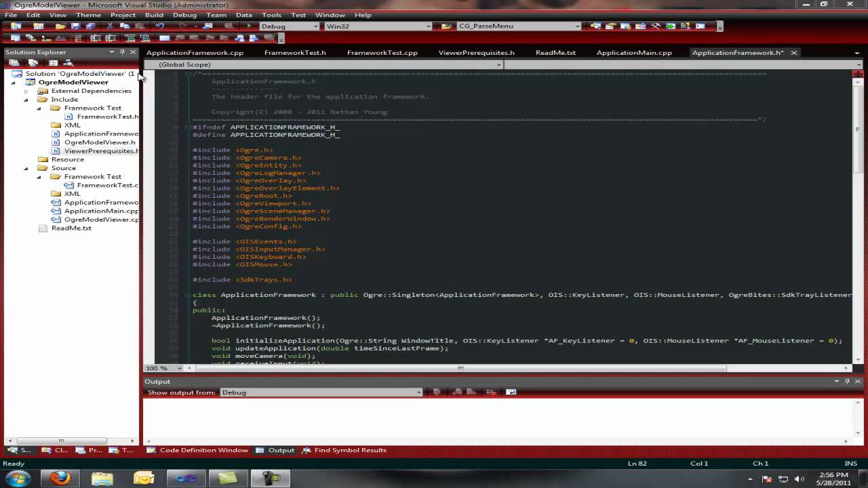Select ApplicationMain.cpp in Source folder
Viewport: 868px width, 488px height.
(x=101, y=211)
